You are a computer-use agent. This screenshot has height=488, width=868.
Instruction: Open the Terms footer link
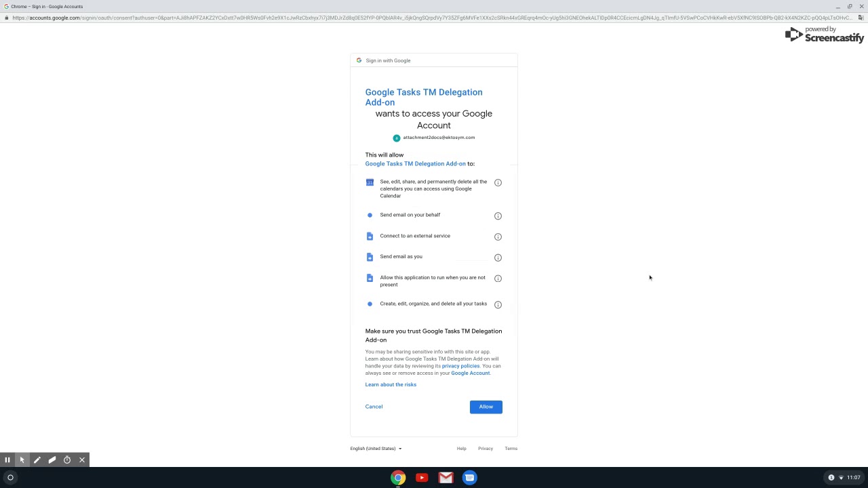click(x=511, y=449)
